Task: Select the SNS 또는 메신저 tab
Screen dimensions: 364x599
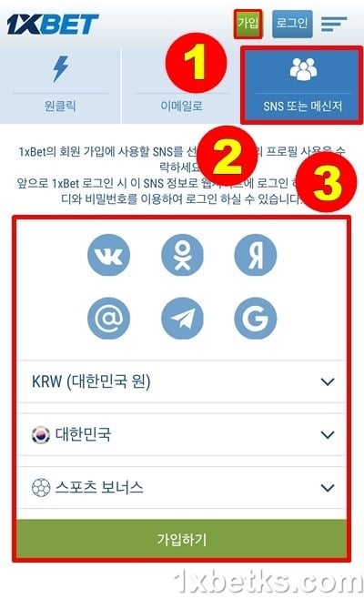Action: click(x=302, y=86)
